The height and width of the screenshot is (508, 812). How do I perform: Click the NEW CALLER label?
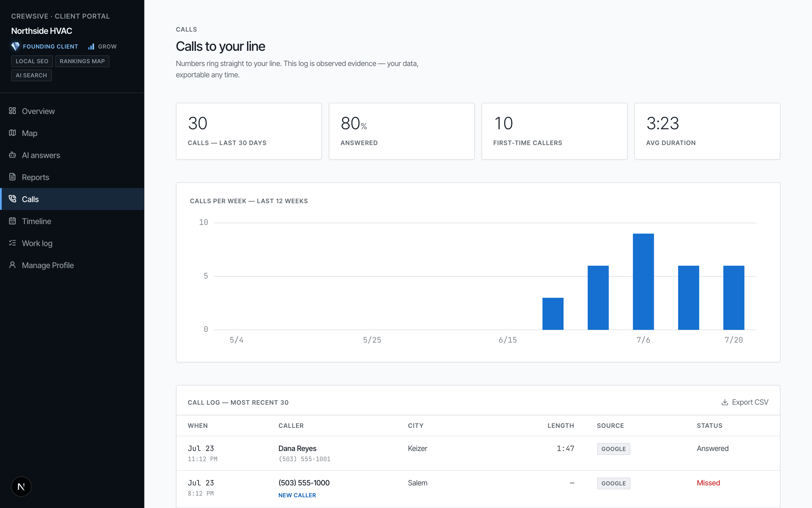(x=297, y=495)
